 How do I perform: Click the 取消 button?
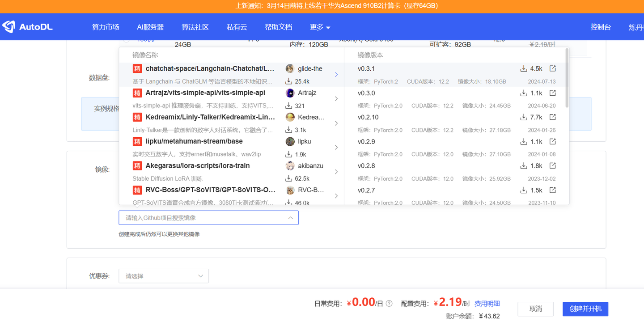coord(535,309)
